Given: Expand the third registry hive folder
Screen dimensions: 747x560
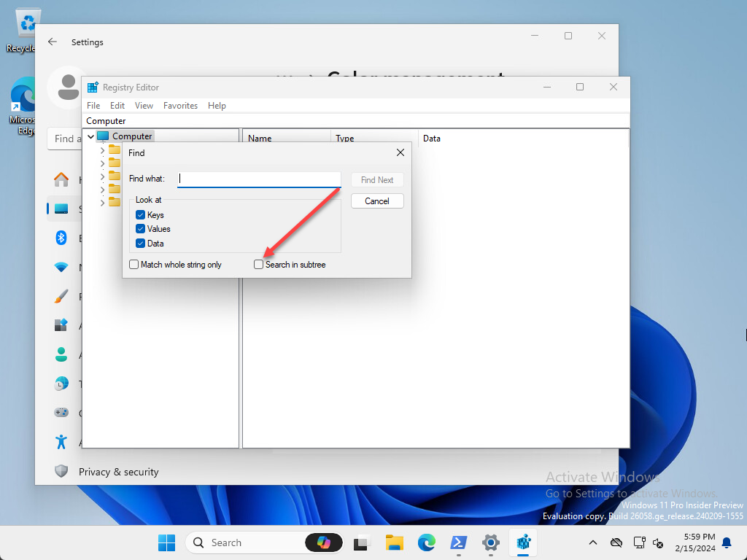Looking at the screenshot, I should pos(102,176).
